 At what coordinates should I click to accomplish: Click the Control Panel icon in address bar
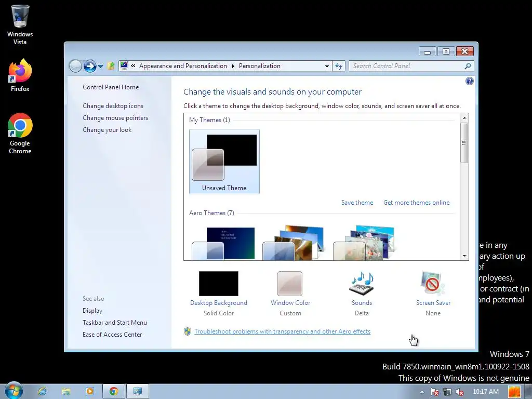pyautogui.click(x=124, y=66)
